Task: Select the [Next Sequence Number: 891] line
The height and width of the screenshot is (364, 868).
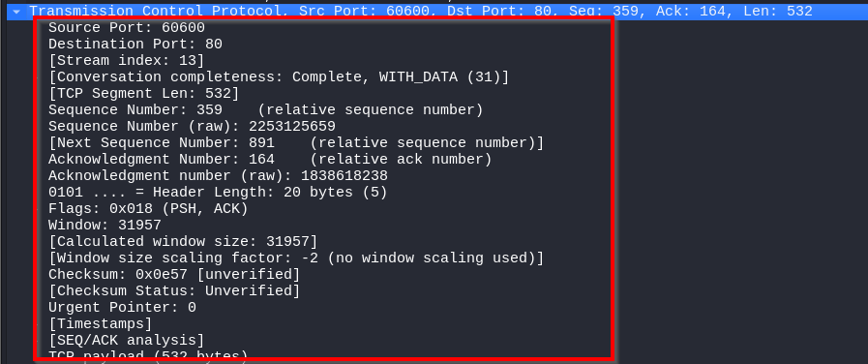Action: tap(296, 143)
